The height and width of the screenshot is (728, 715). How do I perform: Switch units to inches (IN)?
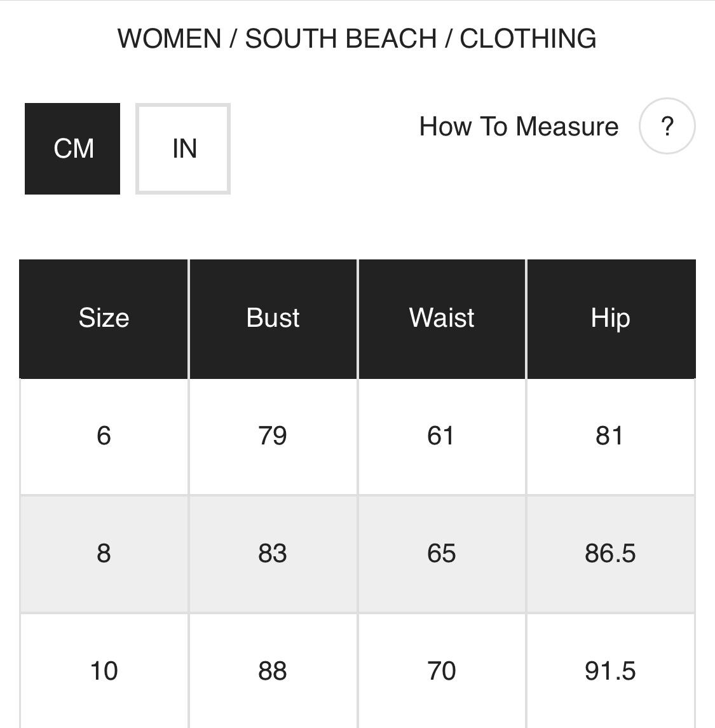pos(183,149)
